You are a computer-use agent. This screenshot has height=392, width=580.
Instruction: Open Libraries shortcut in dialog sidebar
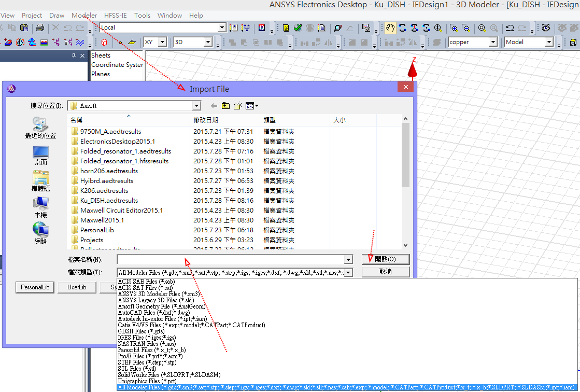point(40,181)
